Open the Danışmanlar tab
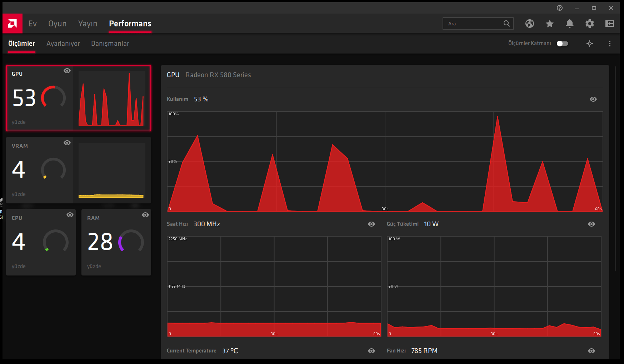This screenshot has width=624, height=364. coord(110,44)
